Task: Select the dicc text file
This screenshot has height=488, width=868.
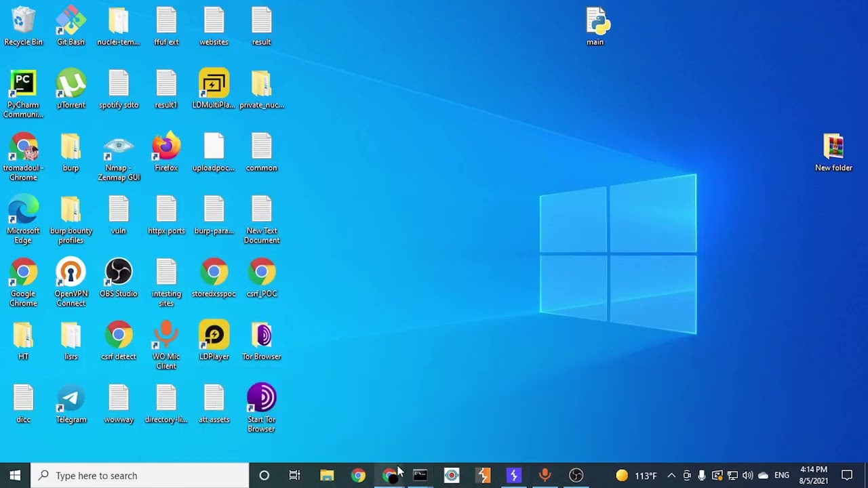Action: coord(23,405)
